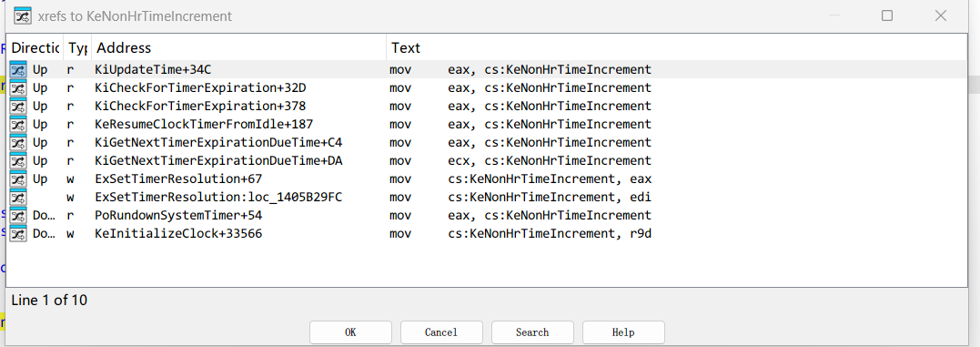Click the xref icon in the KiGetNextTimerExpirationDueTime+DA row
The image size is (980, 347).
[x=18, y=160]
